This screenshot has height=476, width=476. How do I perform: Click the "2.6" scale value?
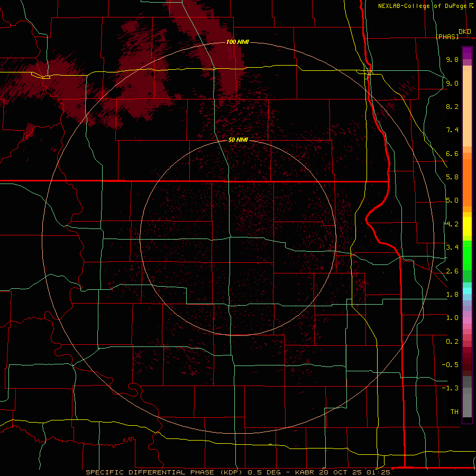coord(452,271)
